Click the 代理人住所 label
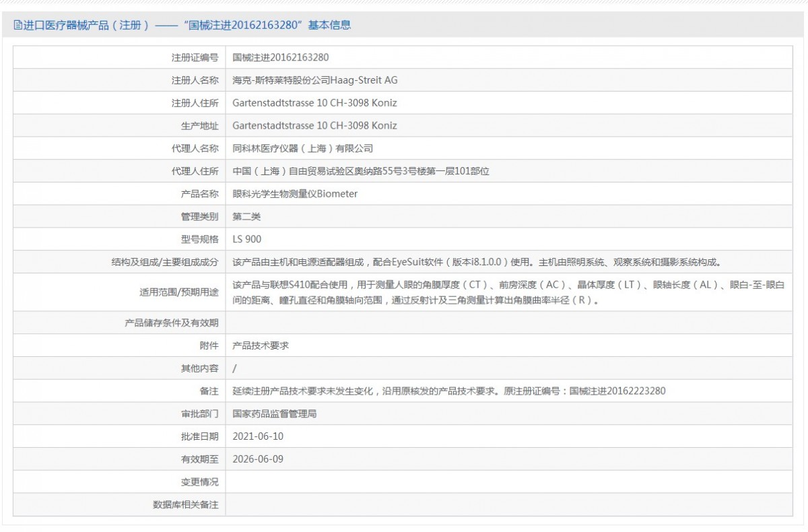The image size is (808, 532). 195,171
